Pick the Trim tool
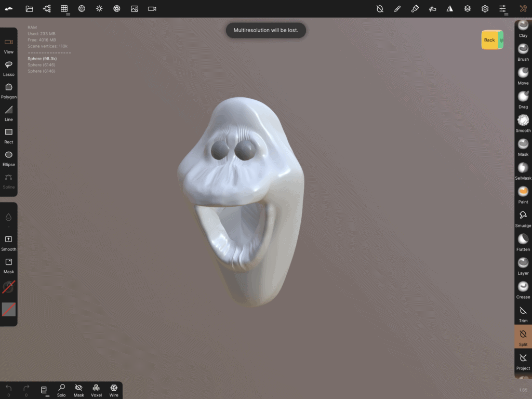This screenshot has height=399, width=532. [523, 313]
